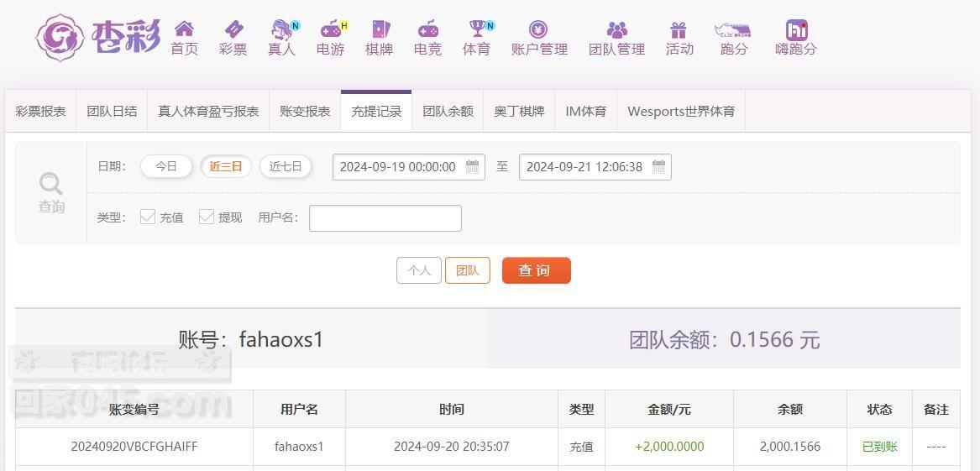
Task: Switch to the 团队余额 tab
Action: tap(448, 112)
